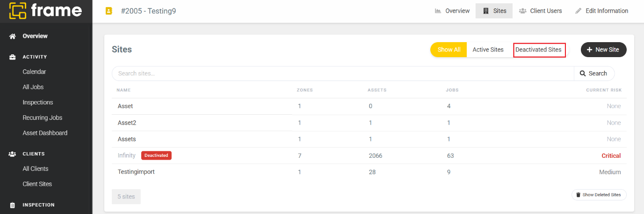The height and width of the screenshot is (214, 644).
Task: Click the people icon next to Clients
Action: tap(13, 154)
